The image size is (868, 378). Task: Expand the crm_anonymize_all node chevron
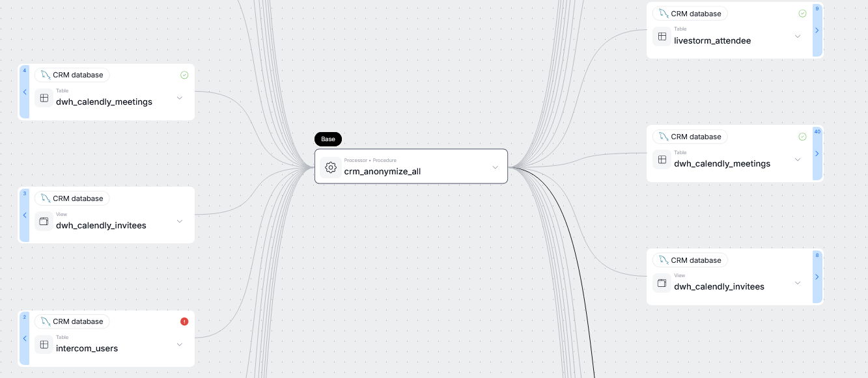(x=495, y=167)
